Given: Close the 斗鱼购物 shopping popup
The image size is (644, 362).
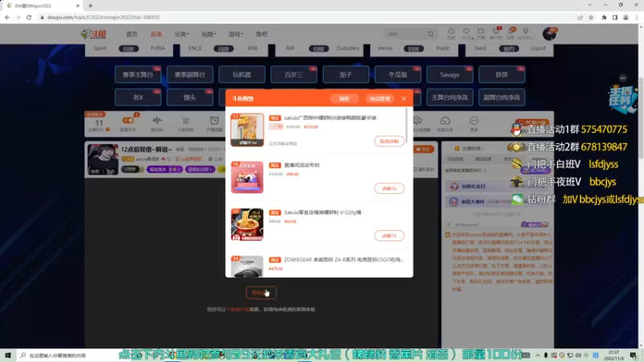Looking at the screenshot, I should [x=404, y=98].
